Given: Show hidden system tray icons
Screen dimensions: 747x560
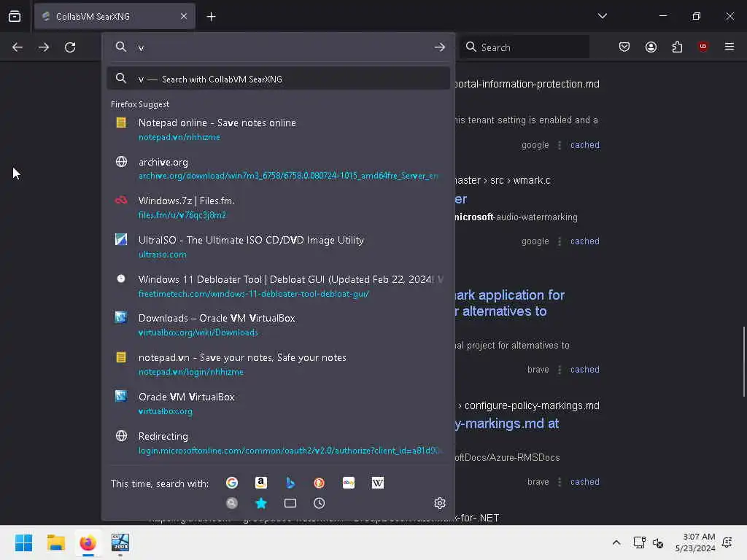Looking at the screenshot, I should [x=616, y=542].
